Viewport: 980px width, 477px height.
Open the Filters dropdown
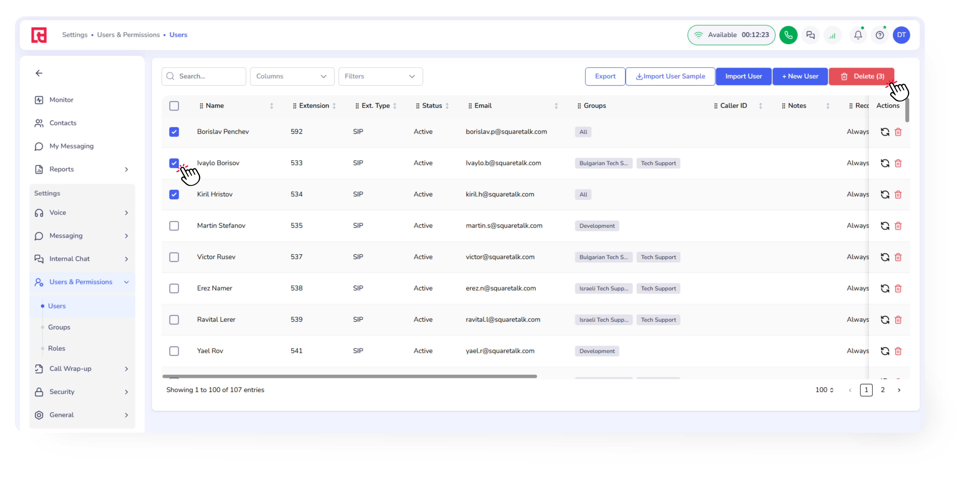[x=380, y=76]
